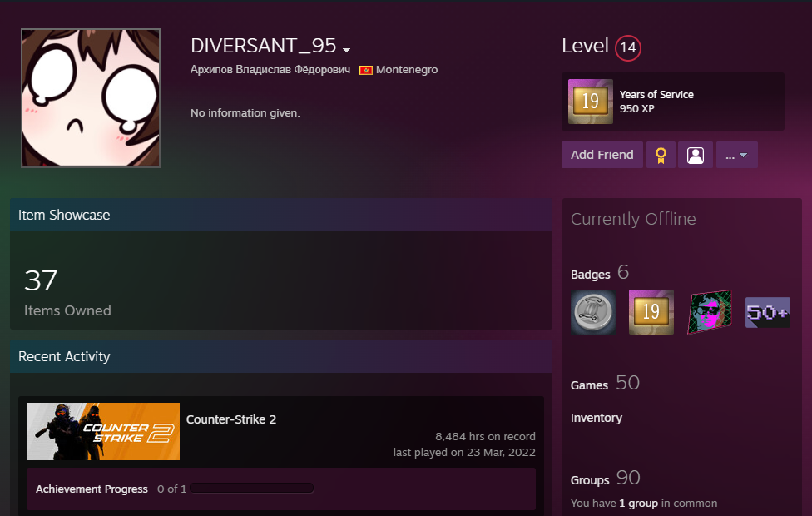Click the 37 Items Owned count
Screen dimensions: 812x516
tap(41, 280)
